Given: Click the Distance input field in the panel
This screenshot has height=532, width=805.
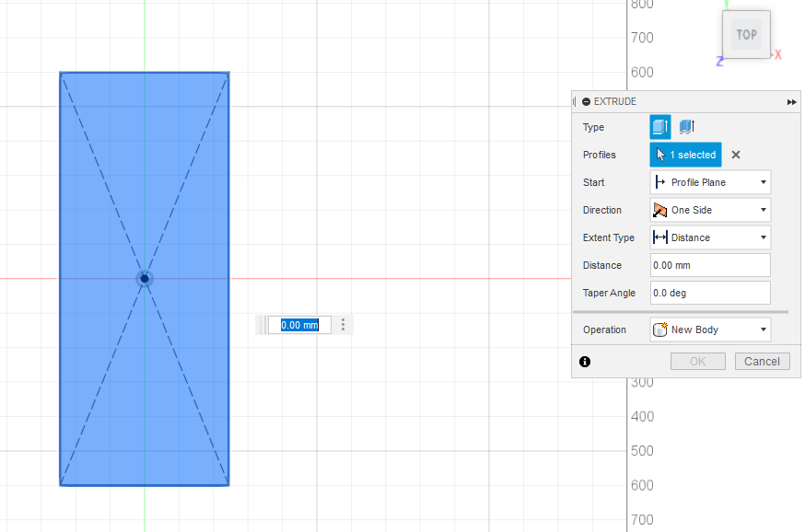Looking at the screenshot, I should [x=710, y=265].
